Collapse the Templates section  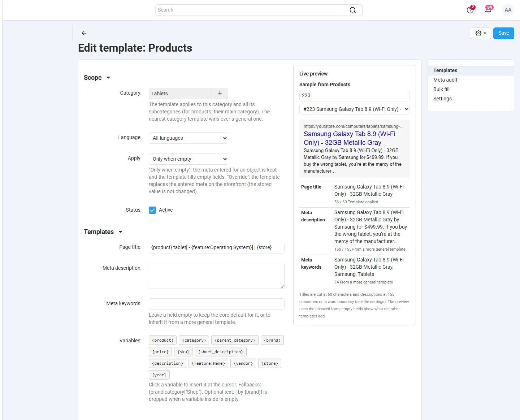click(x=103, y=232)
